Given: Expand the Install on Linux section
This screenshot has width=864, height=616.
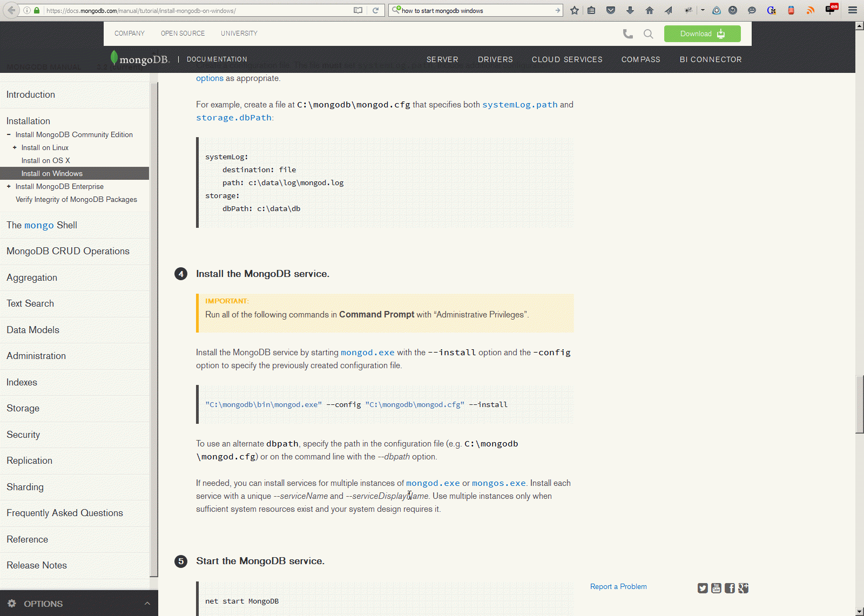Looking at the screenshot, I should pyautogui.click(x=15, y=147).
